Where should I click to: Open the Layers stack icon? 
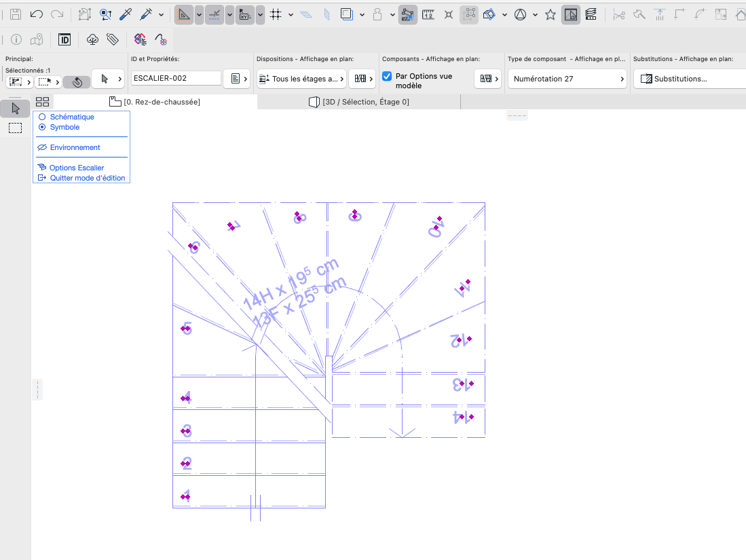(591, 15)
